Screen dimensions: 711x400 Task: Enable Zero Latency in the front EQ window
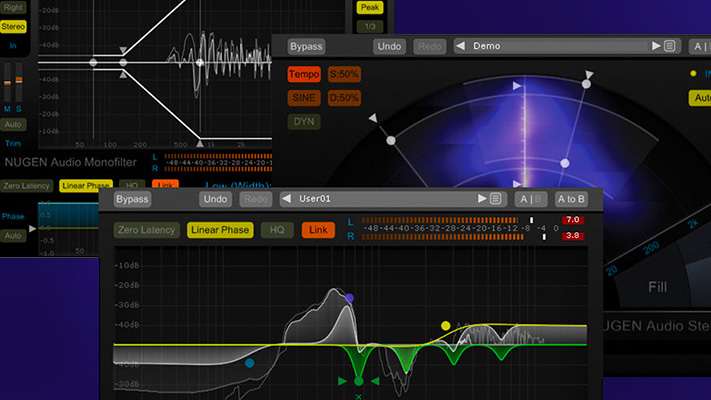pos(147,230)
